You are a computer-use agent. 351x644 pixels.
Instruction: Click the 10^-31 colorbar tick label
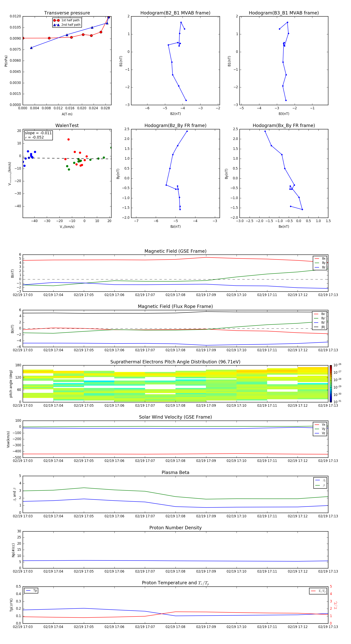(337, 402)
